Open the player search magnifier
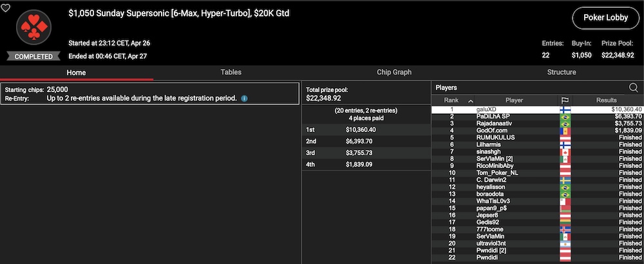The image size is (644, 264). tap(633, 88)
